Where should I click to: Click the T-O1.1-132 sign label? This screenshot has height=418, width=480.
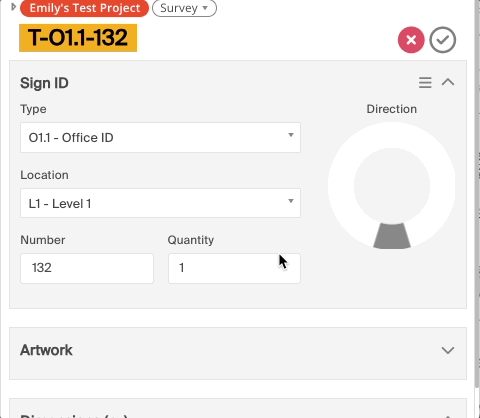point(78,38)
